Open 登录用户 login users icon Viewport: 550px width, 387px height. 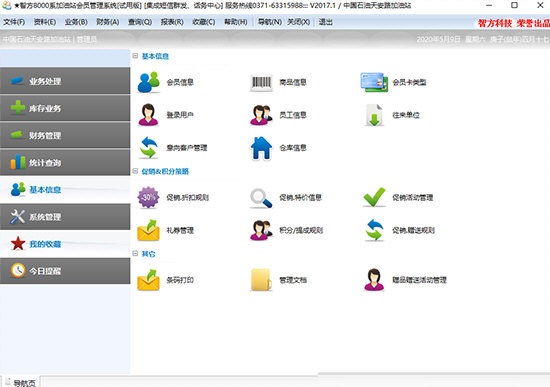click(148, 115)
